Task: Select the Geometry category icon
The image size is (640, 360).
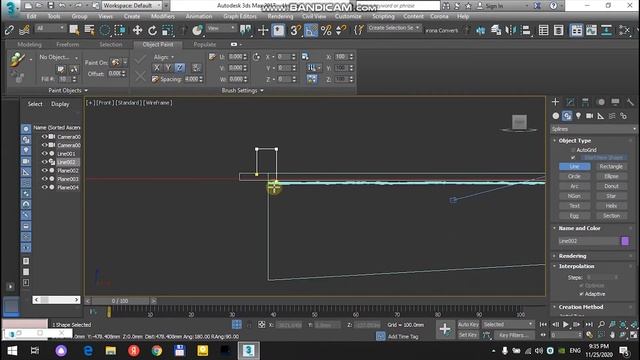Action: tap(556, 116)
